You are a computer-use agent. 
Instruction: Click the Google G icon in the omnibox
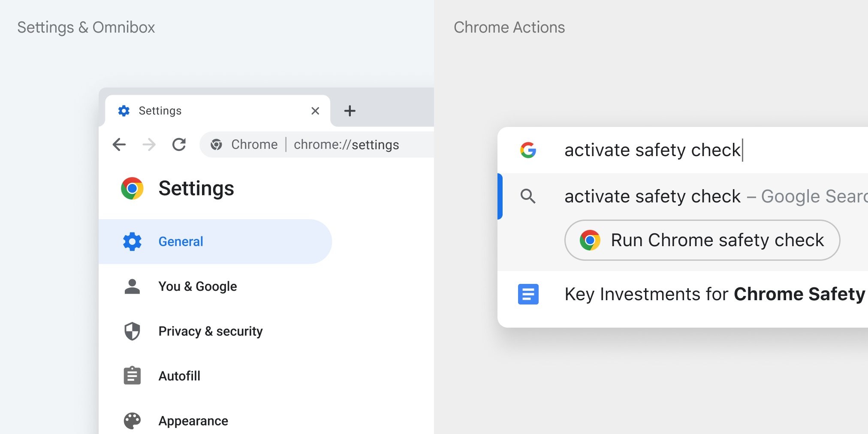[x=528, y=150]
